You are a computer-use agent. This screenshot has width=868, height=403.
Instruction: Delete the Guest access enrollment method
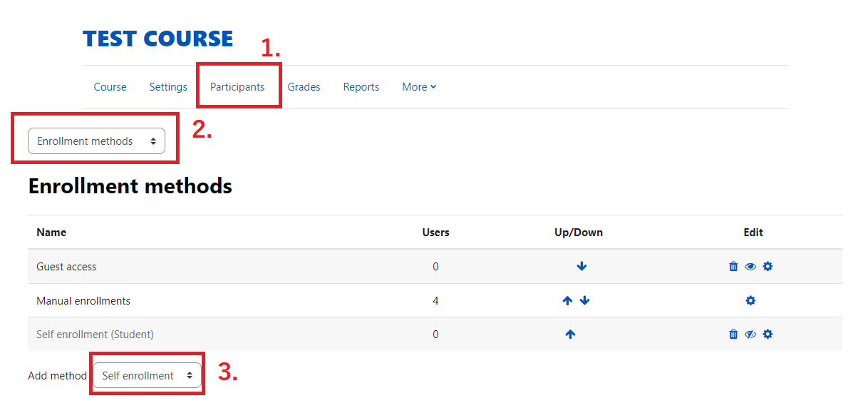point(733,267)
